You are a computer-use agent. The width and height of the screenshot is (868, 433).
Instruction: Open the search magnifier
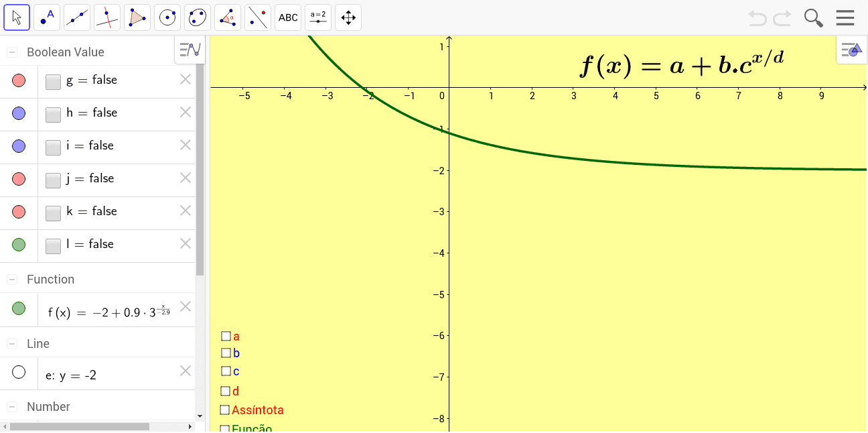[x=813, y=18]
